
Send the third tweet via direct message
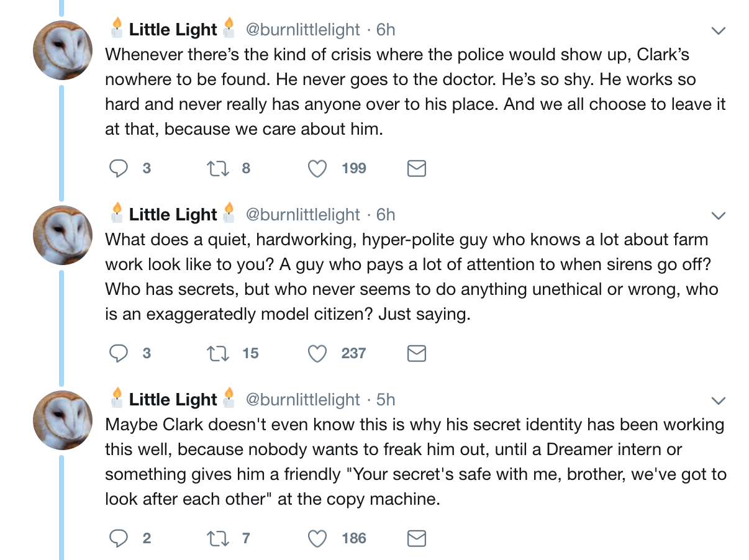pyautogui.click(x=416, y=538)
